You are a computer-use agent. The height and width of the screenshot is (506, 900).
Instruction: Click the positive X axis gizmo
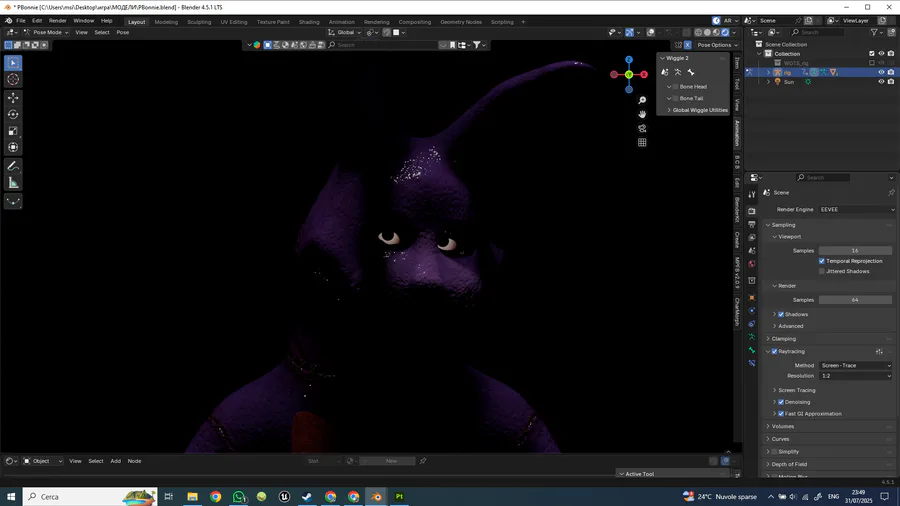click(x=644, y=75)
